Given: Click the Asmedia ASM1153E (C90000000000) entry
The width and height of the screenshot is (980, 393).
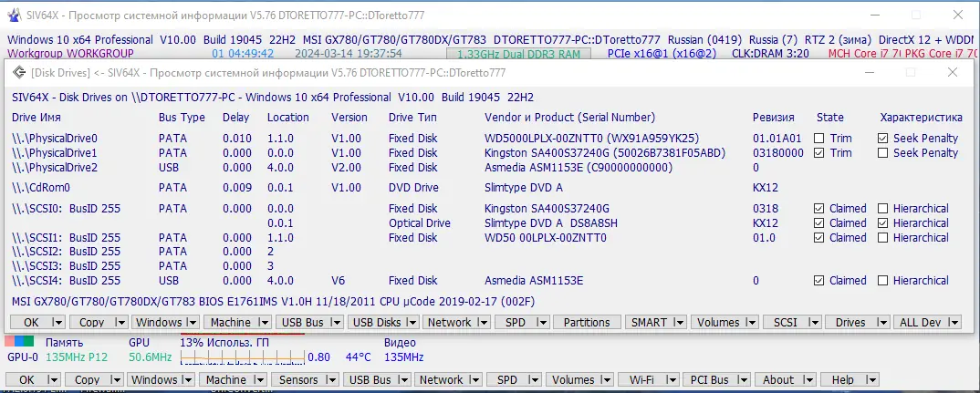Looking at the screenshot, I should point(579,167).
